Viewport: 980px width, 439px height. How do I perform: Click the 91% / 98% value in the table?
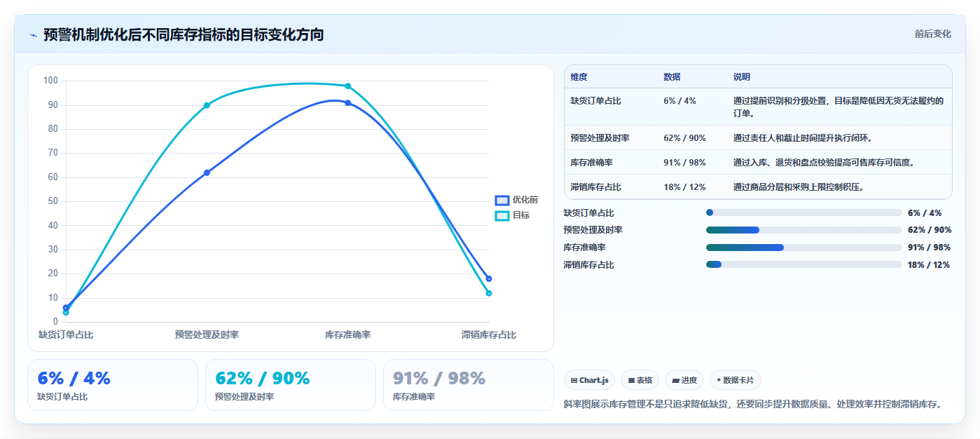684,163
